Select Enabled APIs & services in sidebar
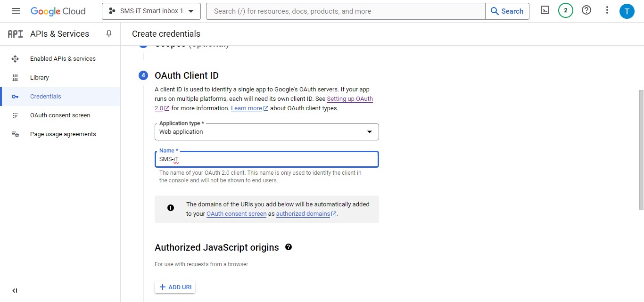 pos(63,58)
